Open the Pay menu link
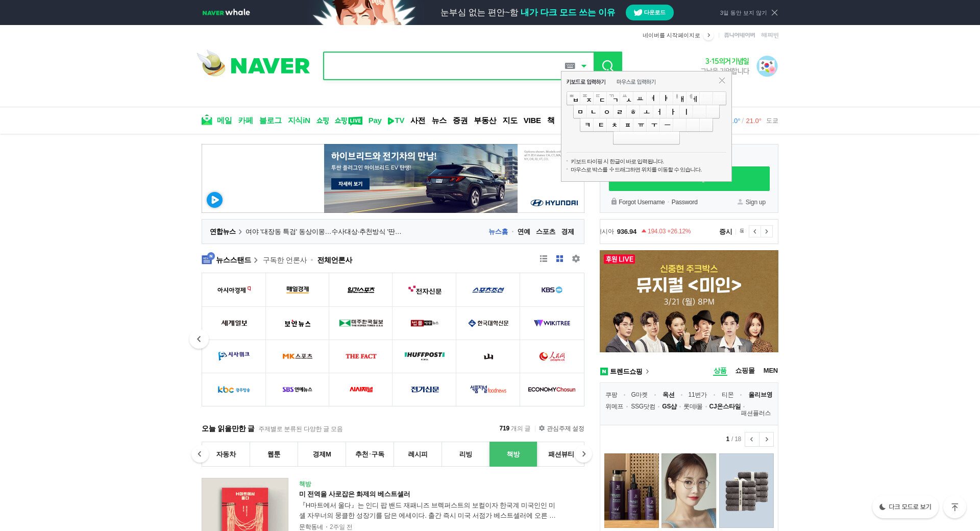The image size is (980, 531). [x=375, y=120]
